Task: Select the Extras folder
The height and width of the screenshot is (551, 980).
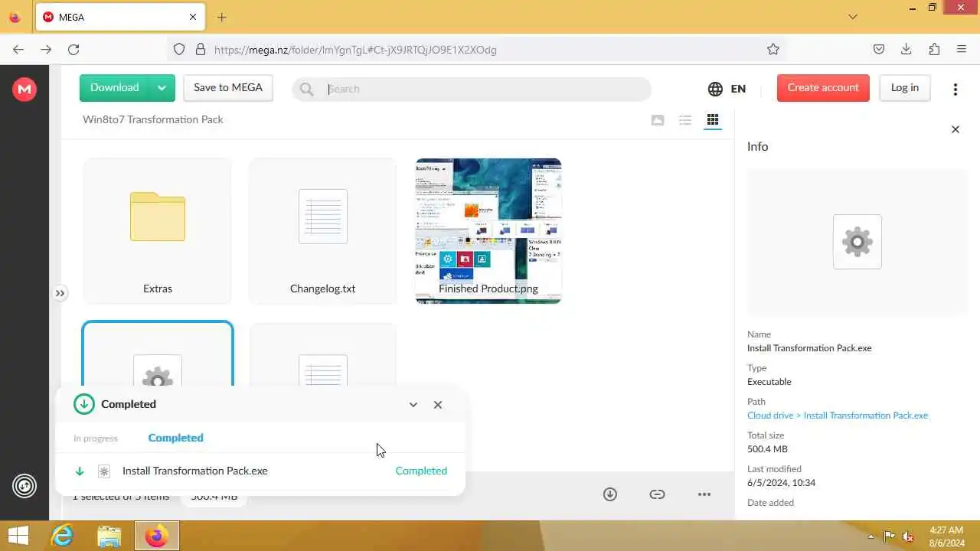Action: [157, 231]
